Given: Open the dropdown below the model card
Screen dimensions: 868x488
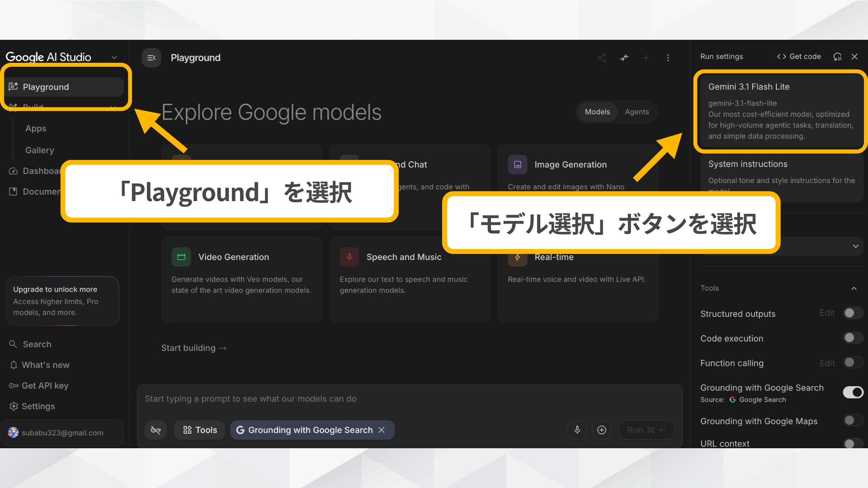Looking at the screenshot, I should 823,246.
